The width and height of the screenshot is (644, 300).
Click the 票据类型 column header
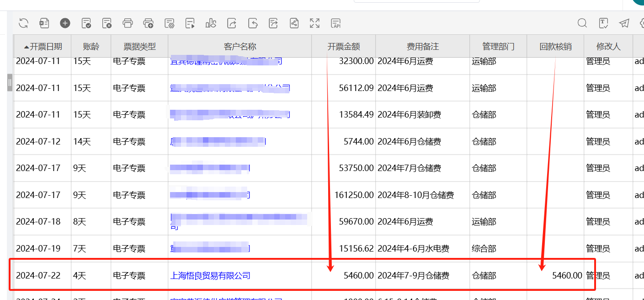coord(139,46)
